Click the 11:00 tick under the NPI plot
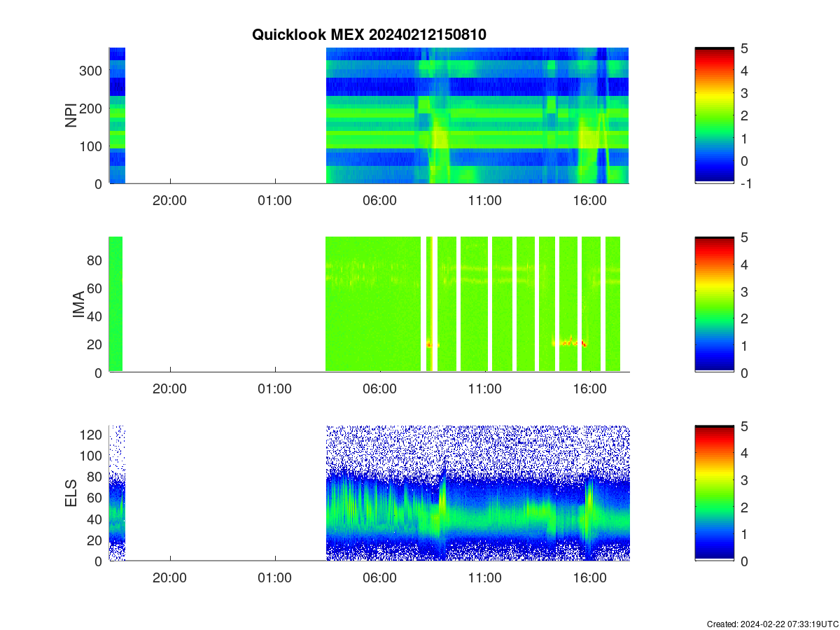The image size is (840, 630). pos(485,200)
